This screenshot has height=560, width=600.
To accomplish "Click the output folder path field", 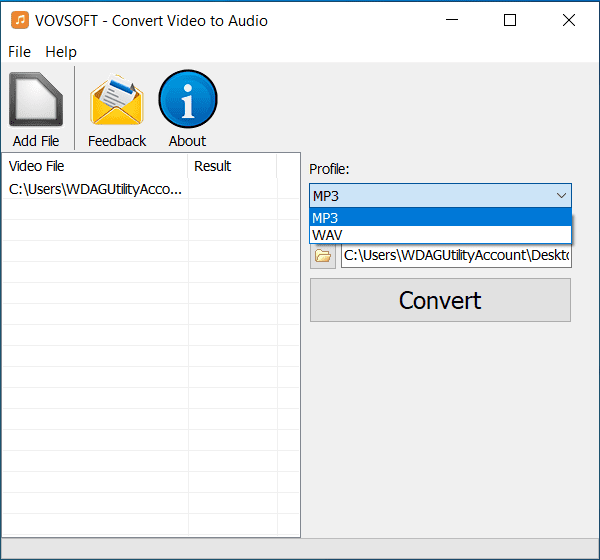I will coord(456,256).
